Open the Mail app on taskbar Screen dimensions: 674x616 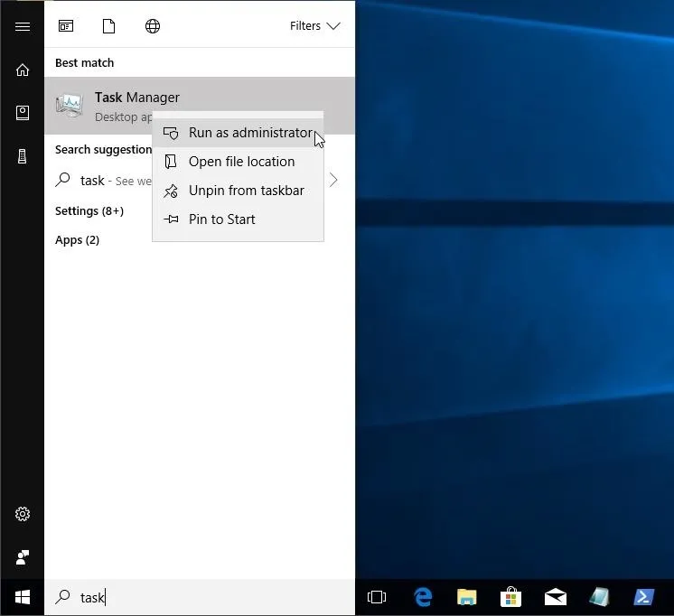pos(556,597)
